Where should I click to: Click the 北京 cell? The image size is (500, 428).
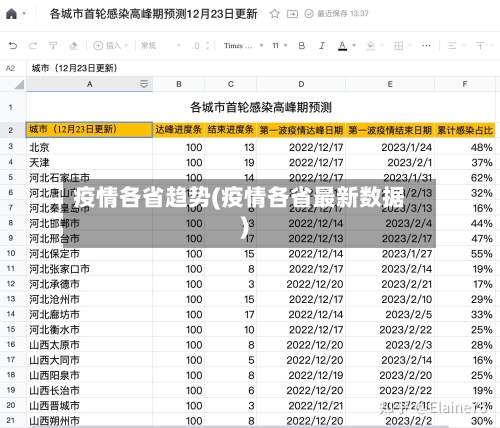[89, 147]
